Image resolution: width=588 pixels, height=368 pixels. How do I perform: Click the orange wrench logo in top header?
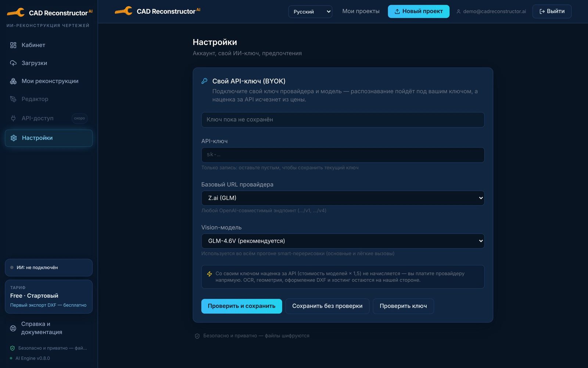click(123, 11)
